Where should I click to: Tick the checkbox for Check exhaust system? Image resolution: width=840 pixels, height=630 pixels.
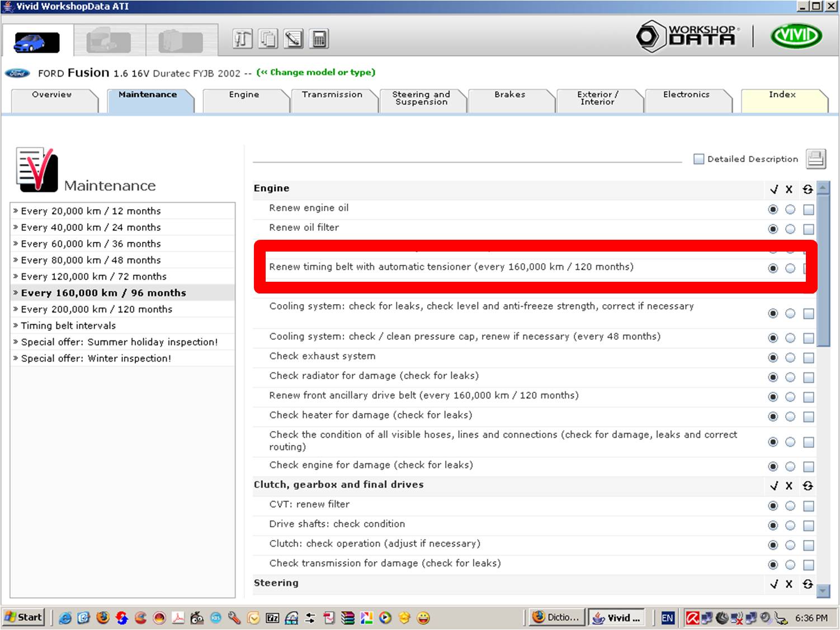pyautogui.click(x=808, y=358)
